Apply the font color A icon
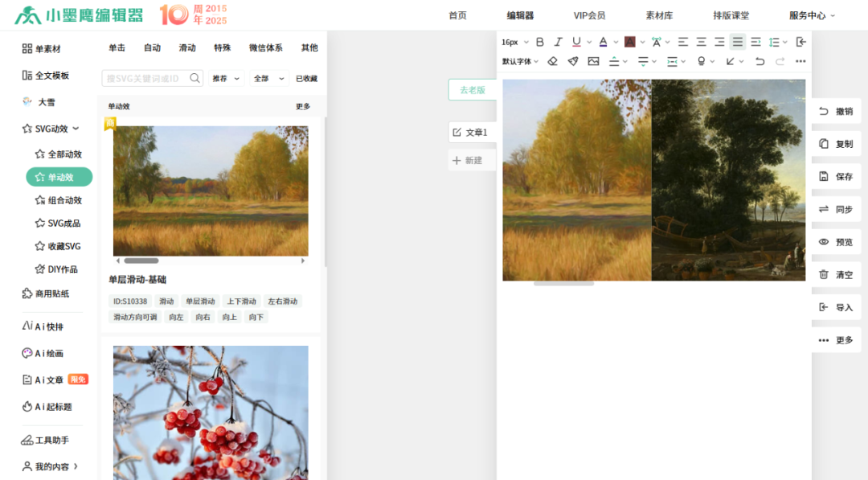This screenshot has width=868, height=480. (603, 42)
